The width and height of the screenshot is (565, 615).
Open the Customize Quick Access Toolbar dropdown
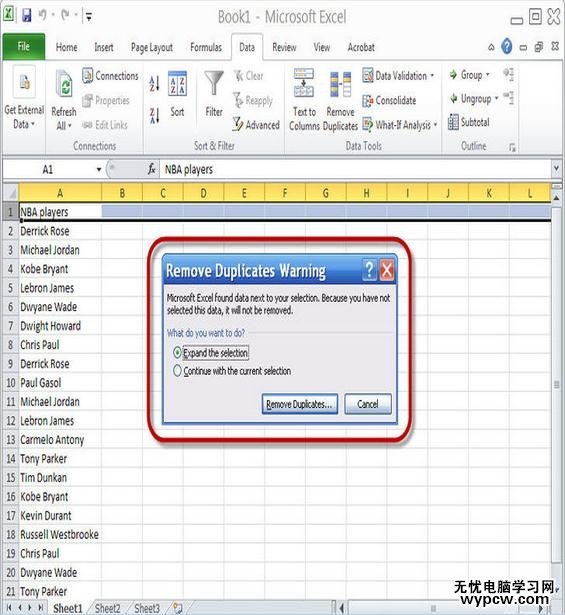89,16
